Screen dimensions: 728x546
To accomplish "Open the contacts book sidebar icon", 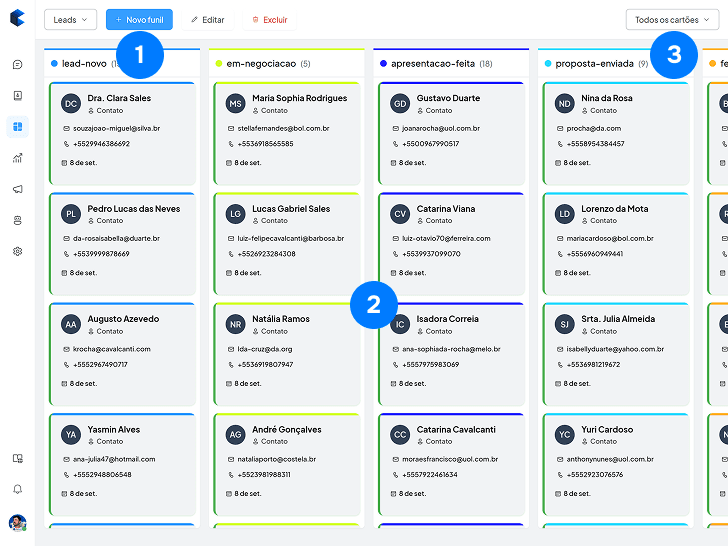I will (17, 96).
